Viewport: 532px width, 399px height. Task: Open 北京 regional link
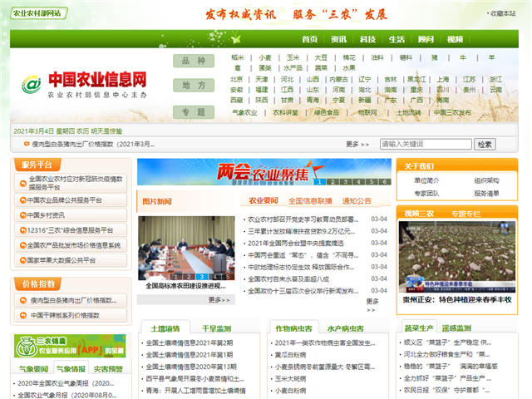click(236, 80)
